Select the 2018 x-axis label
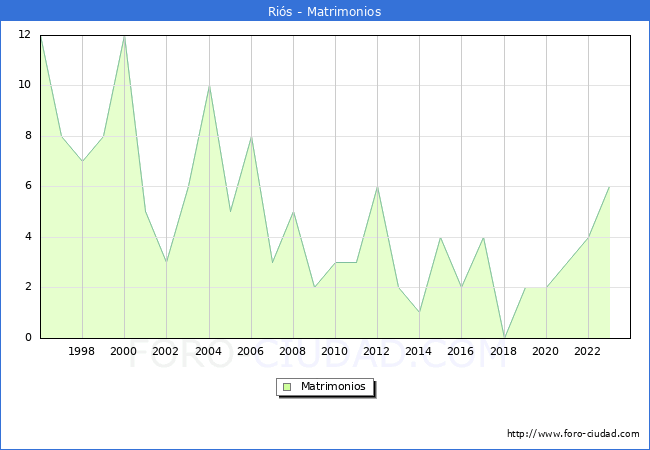 (503, 352)
